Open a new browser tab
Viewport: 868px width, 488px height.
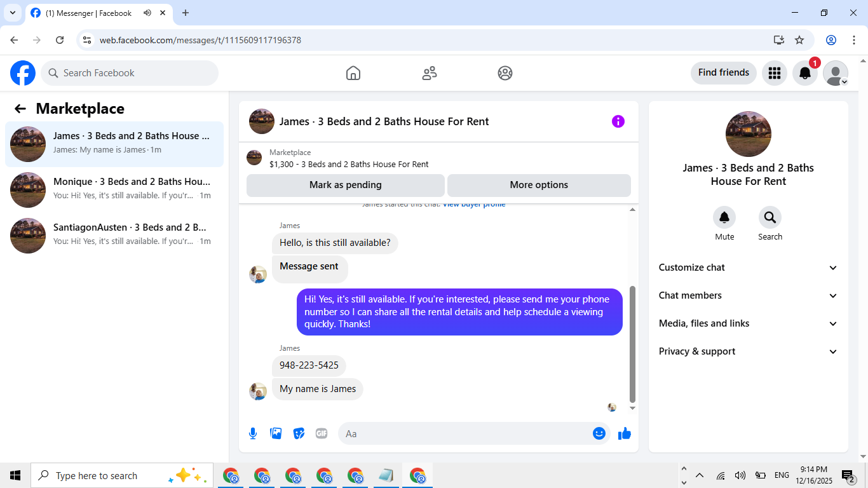point(186,13)
